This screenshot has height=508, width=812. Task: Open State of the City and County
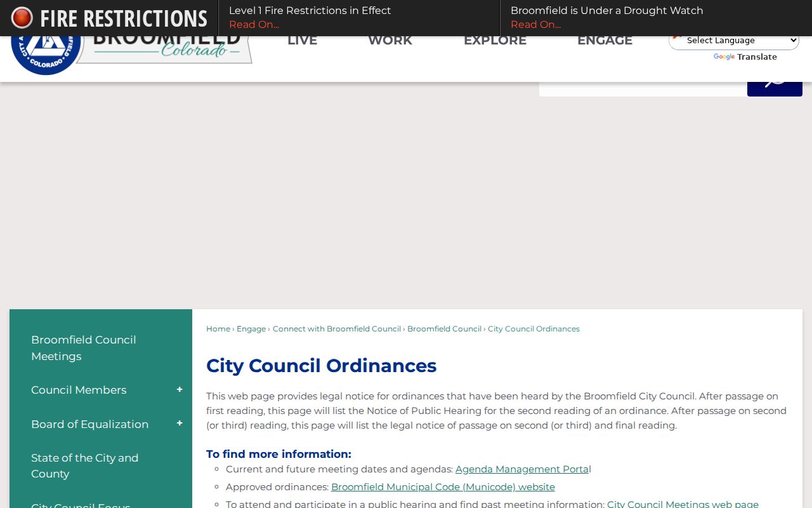84,465
